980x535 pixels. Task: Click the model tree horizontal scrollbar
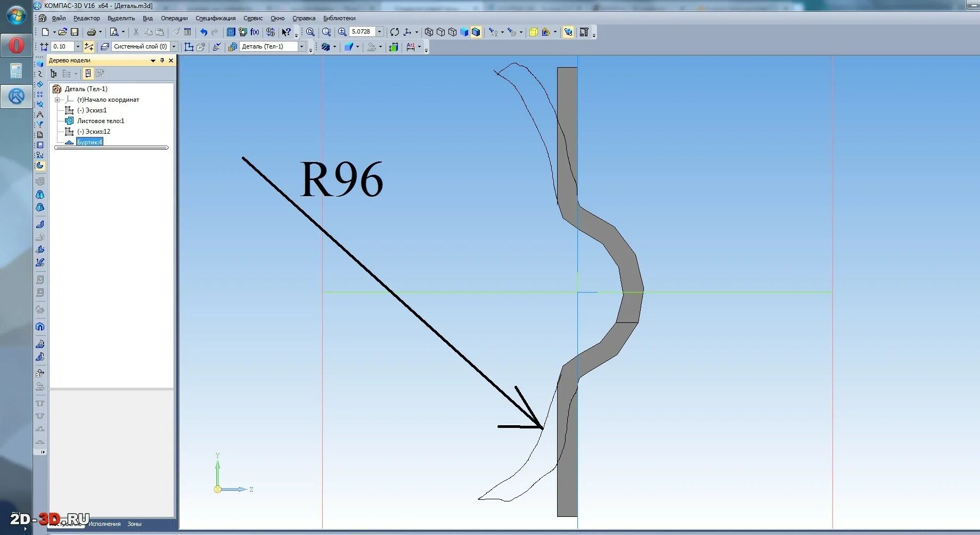point(111,148)
